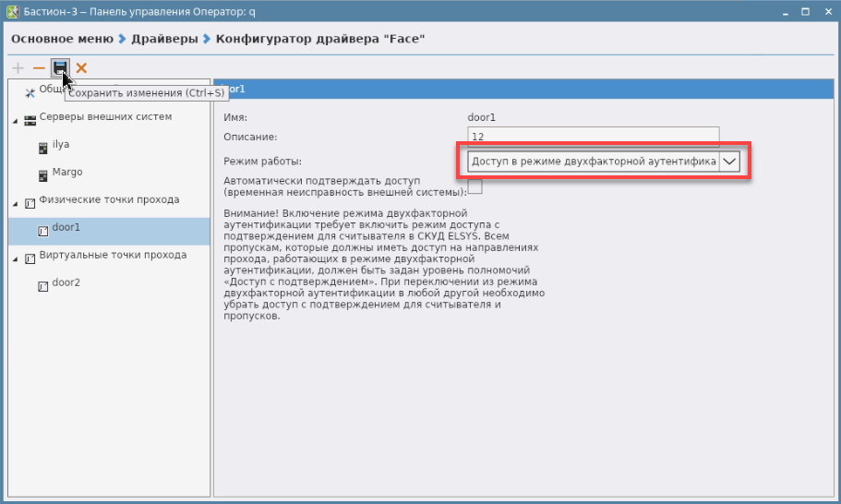Collapse the Физические точки прохода node
Viewport: 841px width, 504px height.
point(16,203)
